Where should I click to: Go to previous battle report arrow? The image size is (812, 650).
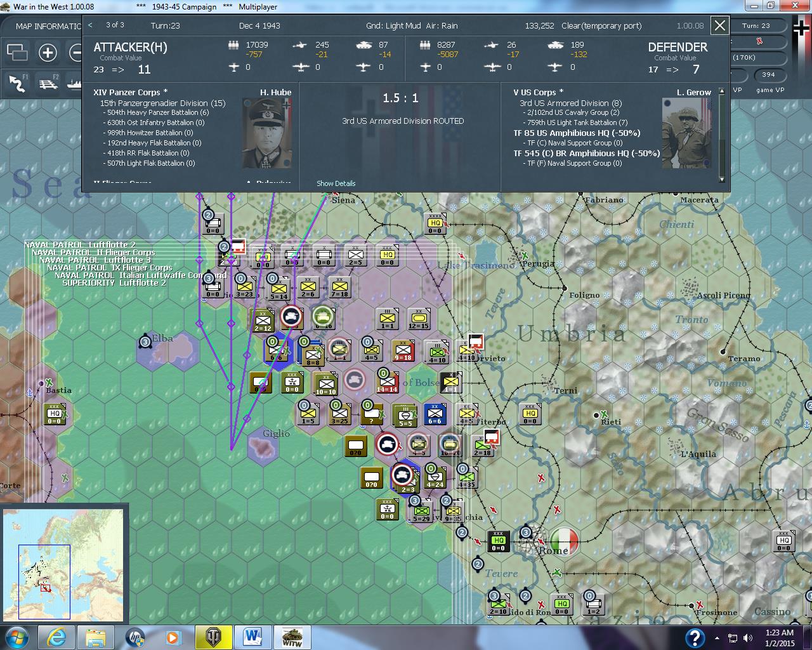[x=91, y=25]
